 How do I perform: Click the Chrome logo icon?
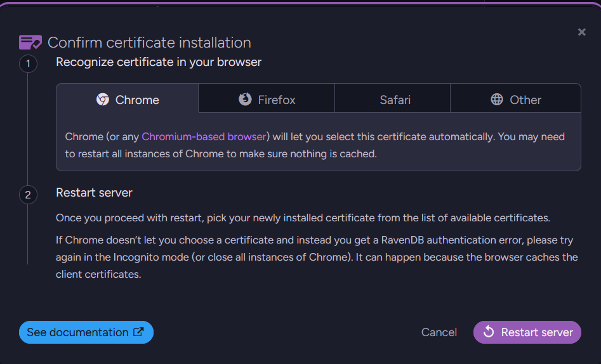pos(103,100)
